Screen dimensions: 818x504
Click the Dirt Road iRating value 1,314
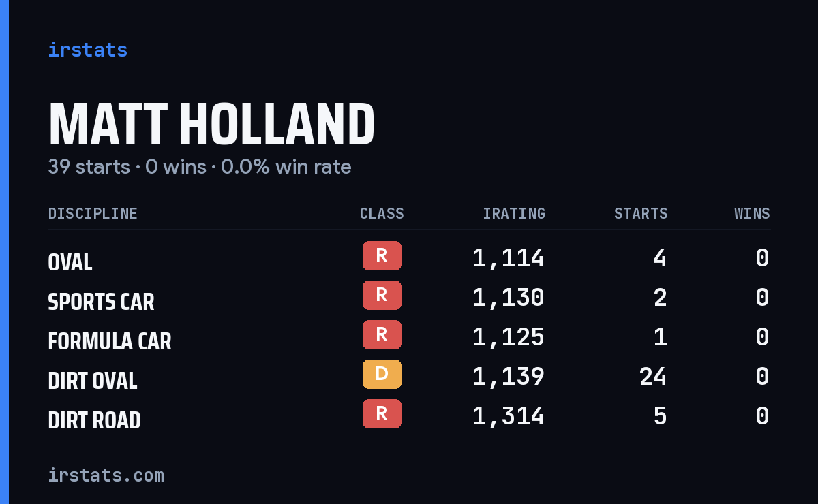(509, 416)
